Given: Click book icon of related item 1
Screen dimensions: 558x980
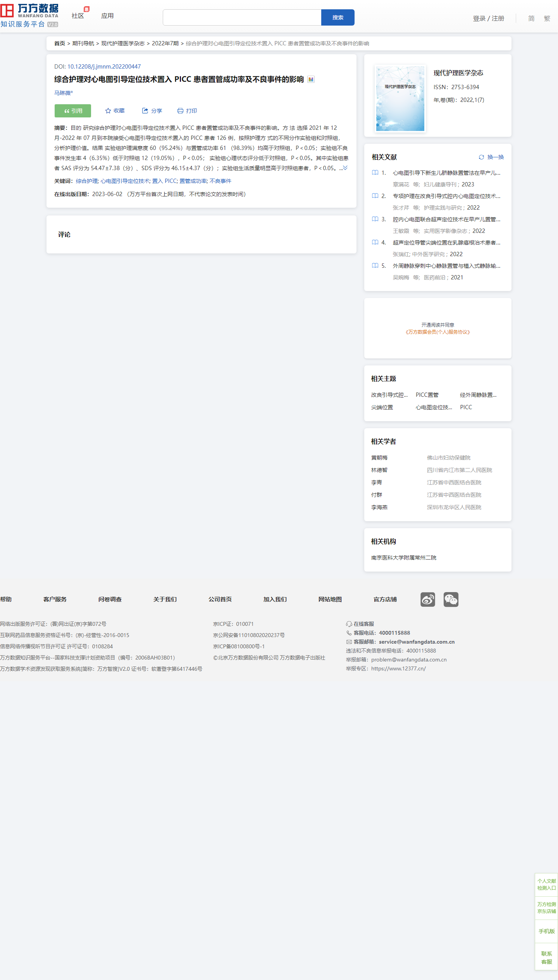Looking at the screenshot, I should tap(375, 173).
